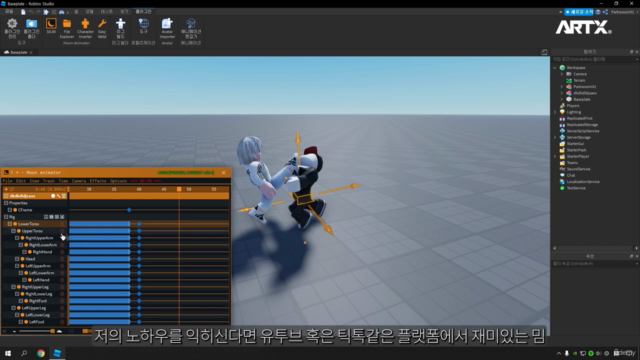Screen dimensions: 640x360
Task: Collapse the RightUpperLeg track children
Action: click(13, 287)
